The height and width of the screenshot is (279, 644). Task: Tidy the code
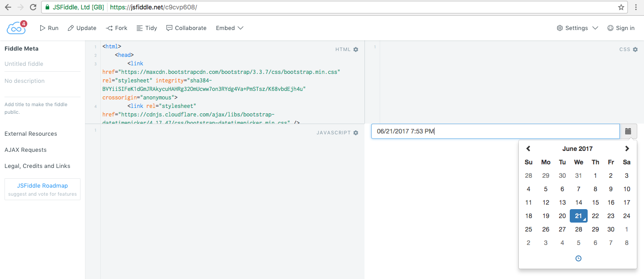(147, 28)
